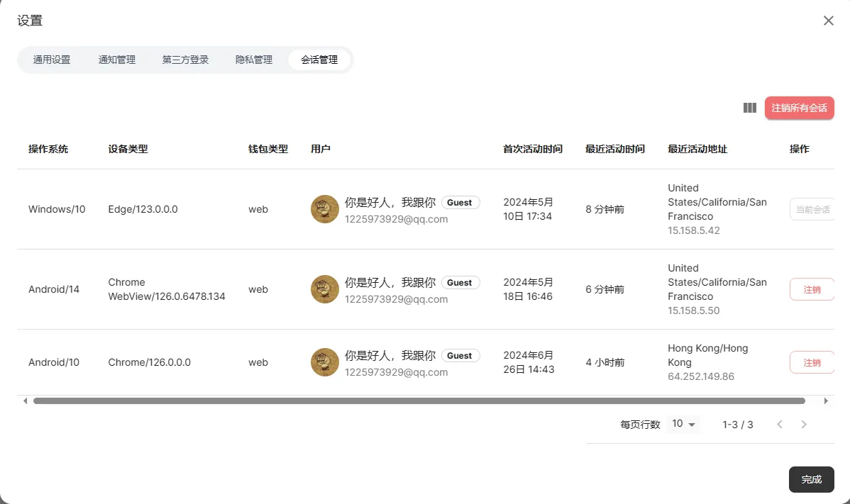
Task: Click 首次活动时间 column header
Action: (x=533, y=149)
